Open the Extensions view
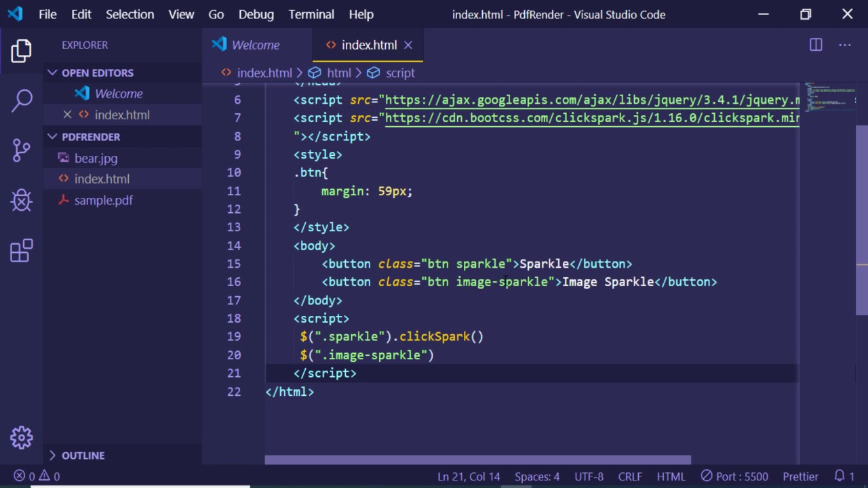 pos(22,250)
